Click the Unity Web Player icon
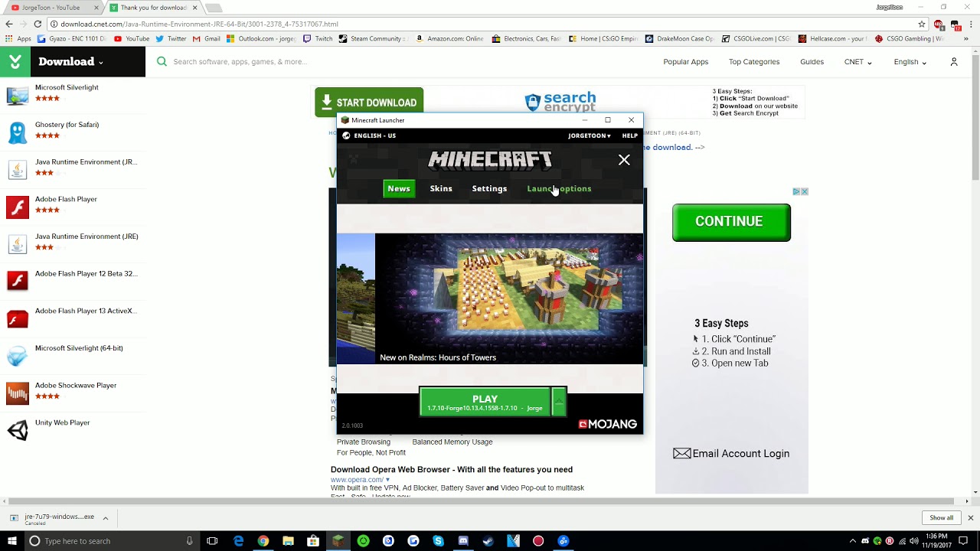Image resolution: width=980 pixels, height=551 pixels. (x=18, y=430)
